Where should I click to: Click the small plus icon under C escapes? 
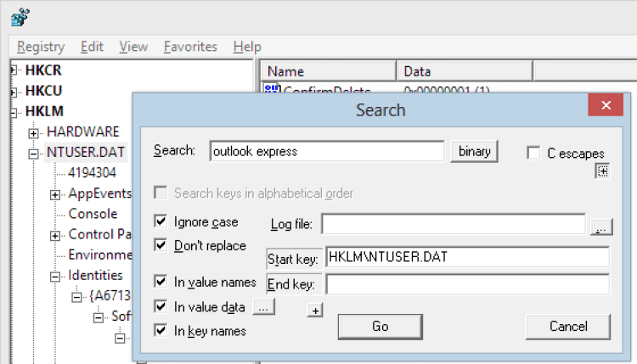pyautogui.click(x=603, y=171)
